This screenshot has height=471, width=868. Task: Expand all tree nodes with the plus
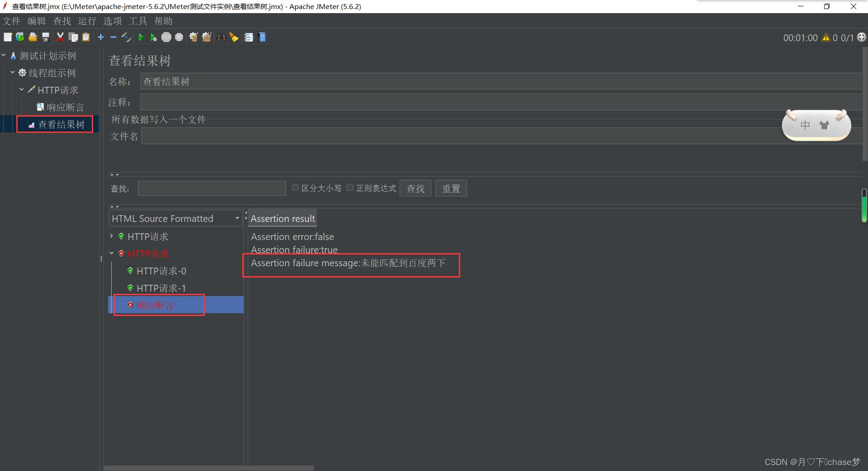pos(101,38)
